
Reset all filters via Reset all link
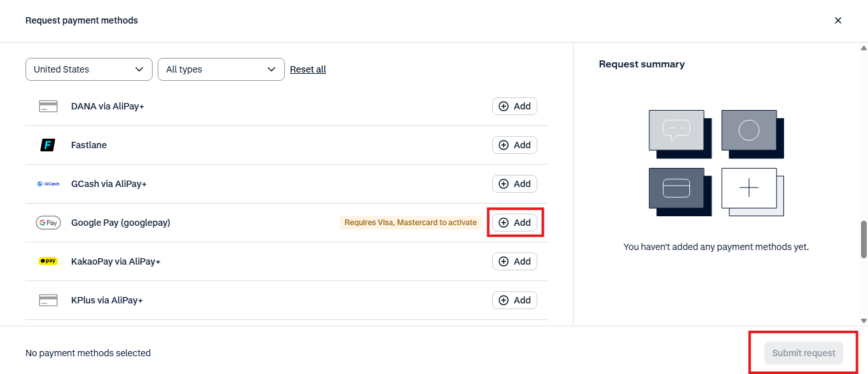click(308, 69)
